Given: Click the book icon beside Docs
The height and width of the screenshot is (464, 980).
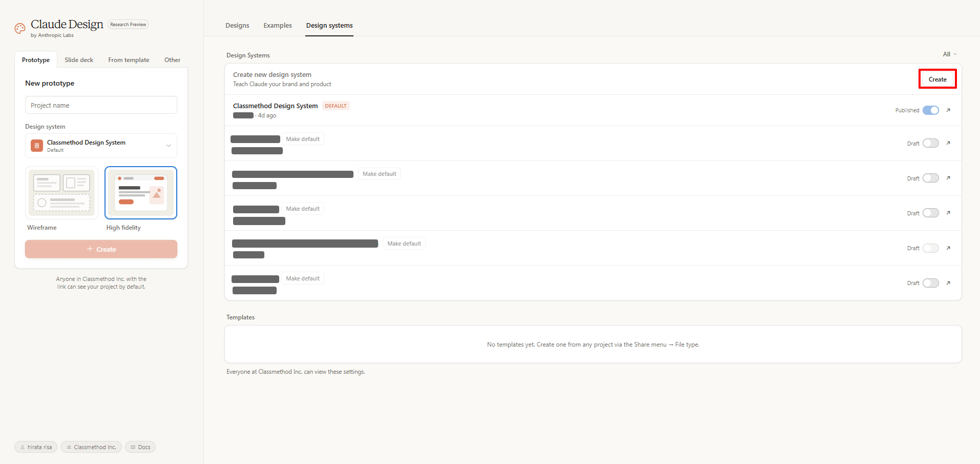Looking at the screenshot, I should [x=133, y=447].
